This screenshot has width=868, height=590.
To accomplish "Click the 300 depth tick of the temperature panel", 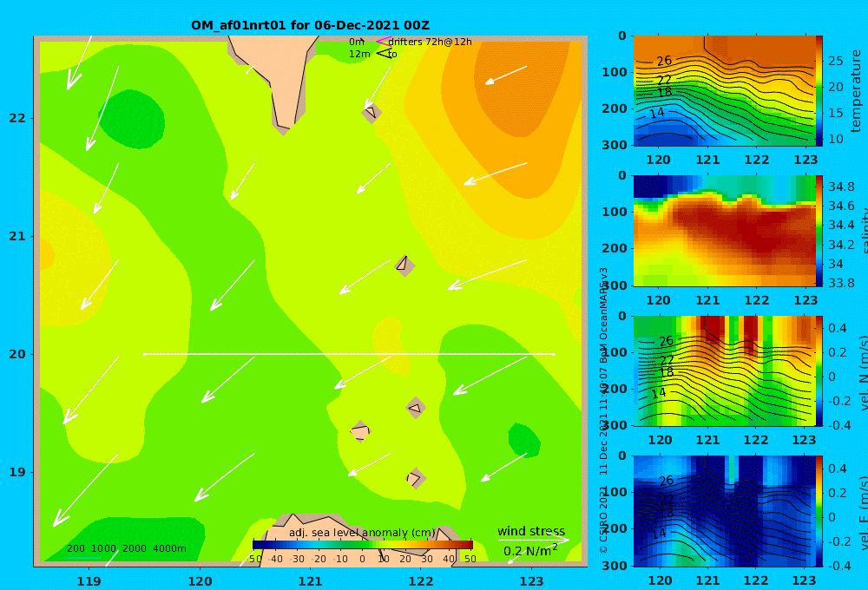I will point(615,145).
